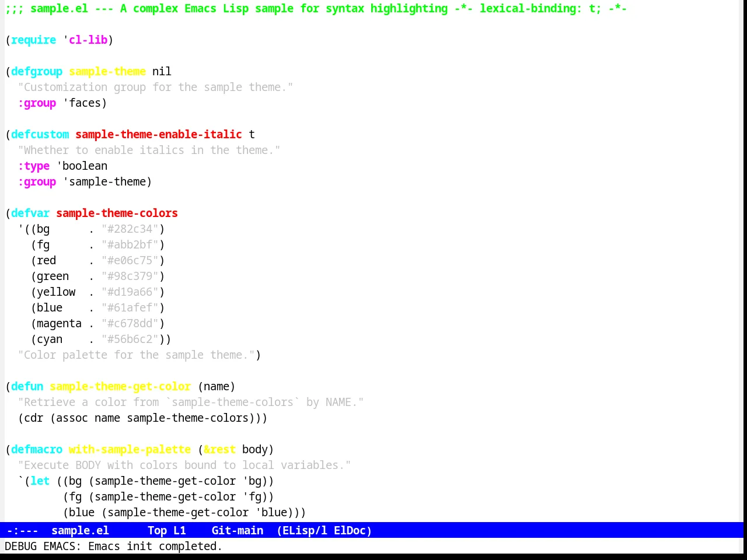Click 'sample-theme' group name after defgroup
Screen dimensions: 747x560
(107, 71)
